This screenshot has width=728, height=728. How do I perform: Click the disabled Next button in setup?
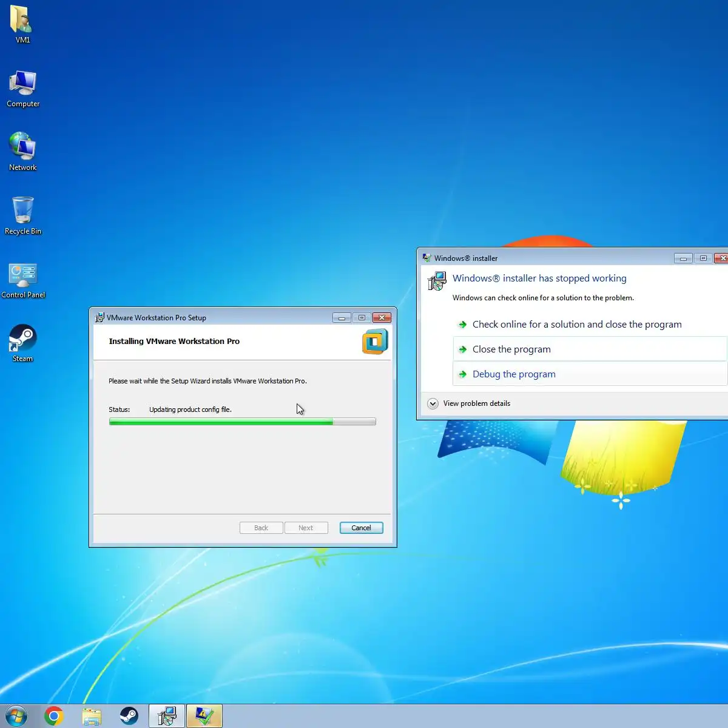(x=306, y=528)
